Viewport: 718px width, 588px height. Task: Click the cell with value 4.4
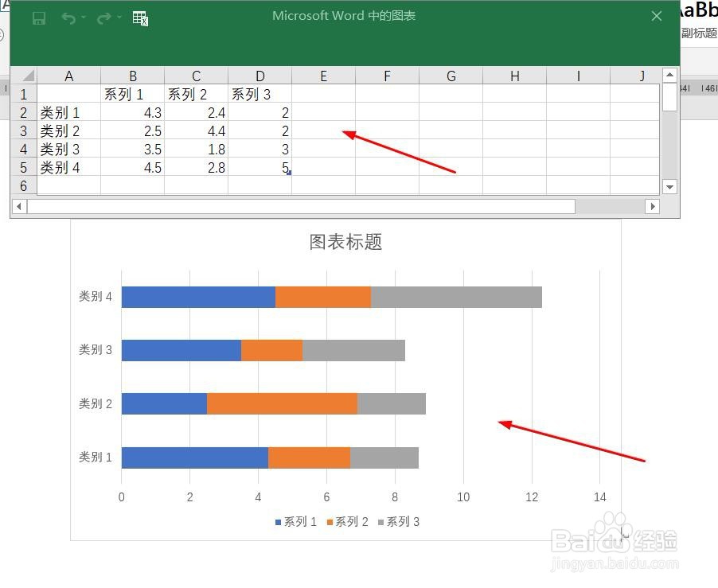(196, 130)
